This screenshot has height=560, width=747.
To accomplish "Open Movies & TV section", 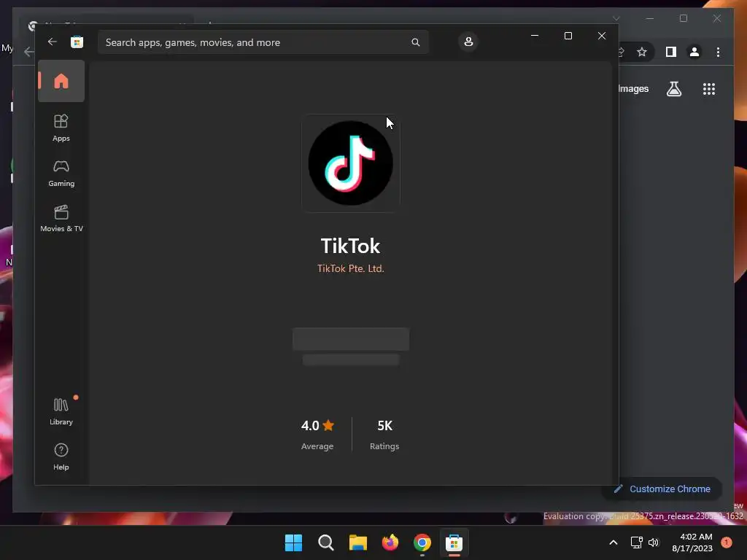I will click(61, 218).
